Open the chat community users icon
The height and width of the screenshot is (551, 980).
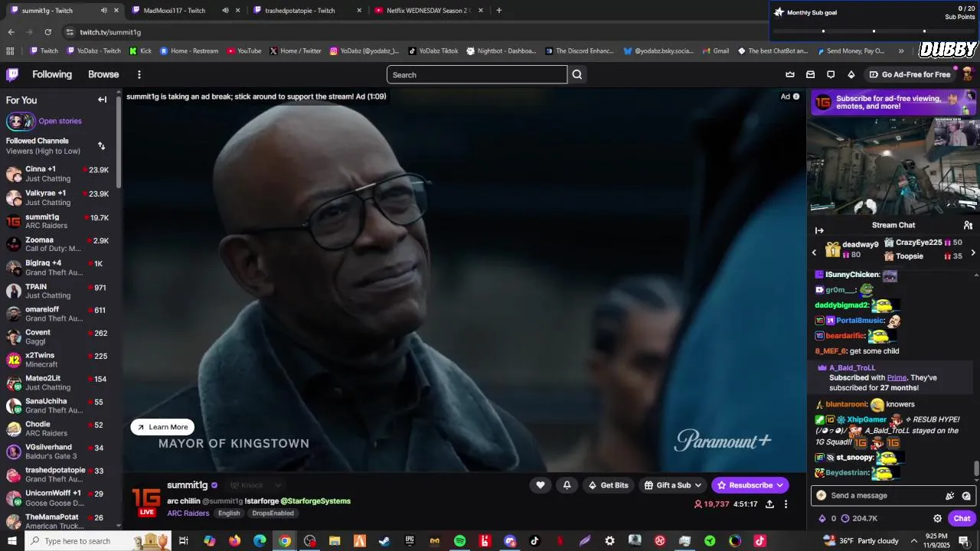tap(968, 225)
